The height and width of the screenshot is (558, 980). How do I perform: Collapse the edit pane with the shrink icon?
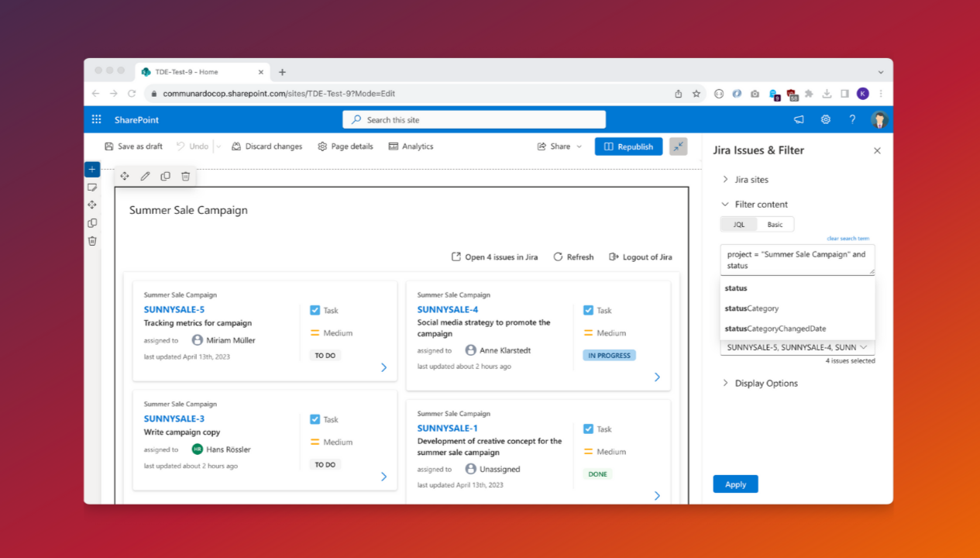click(679, 146)
